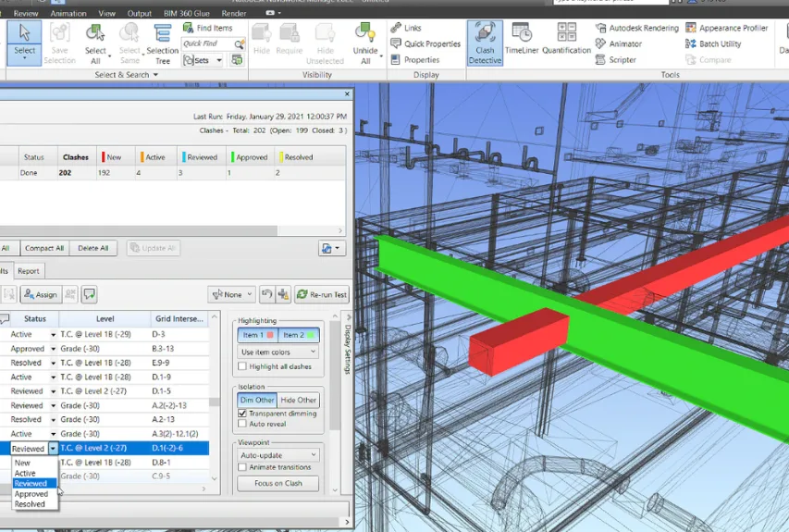This screenshot has width=789, height=532.
Task: Expand the Select & Search panel arrow
Action: [155, 75]
